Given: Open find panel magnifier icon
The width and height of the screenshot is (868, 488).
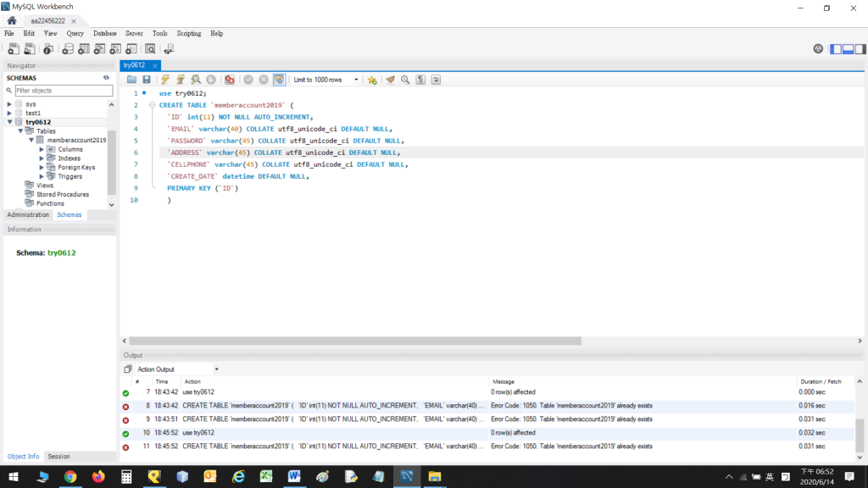Looking at the screenshot, I should tap(405, 80).
